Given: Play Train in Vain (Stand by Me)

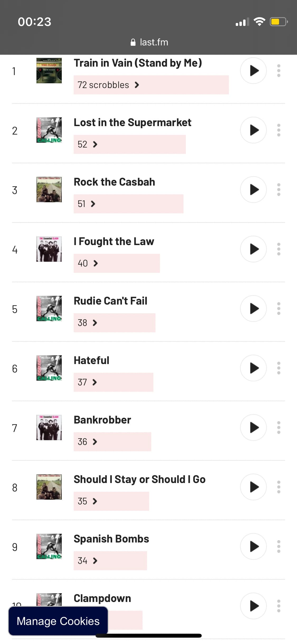Looking at the screenshot, I should [253, 71].
